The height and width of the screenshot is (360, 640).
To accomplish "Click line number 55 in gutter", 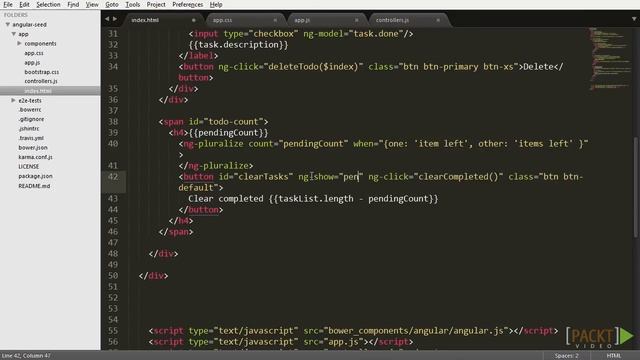I will (113, 331).
